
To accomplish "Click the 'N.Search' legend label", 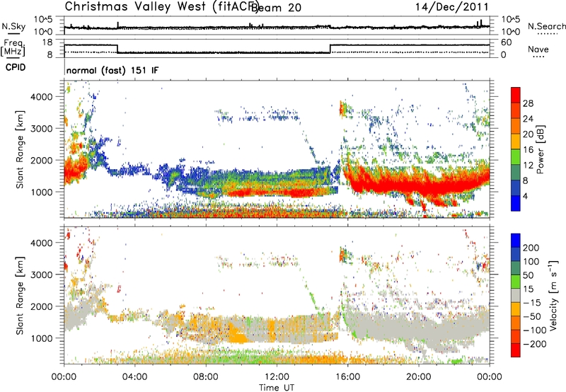I will coord(546,26).
